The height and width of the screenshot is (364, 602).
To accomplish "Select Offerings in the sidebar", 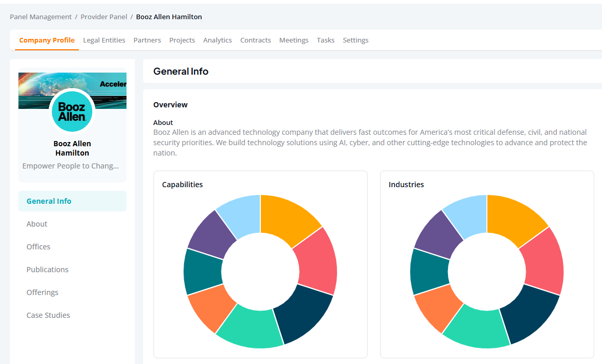I will coord(42,292).
